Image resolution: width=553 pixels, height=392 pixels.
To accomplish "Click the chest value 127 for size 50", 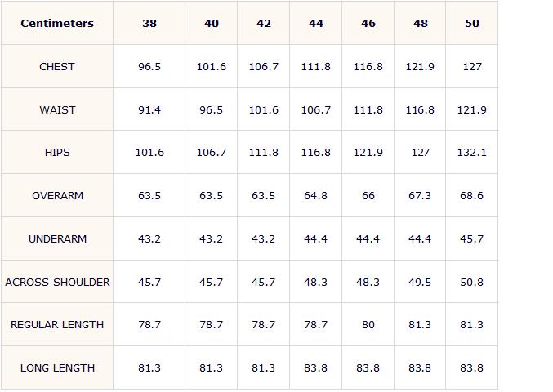I will [472, 67].
